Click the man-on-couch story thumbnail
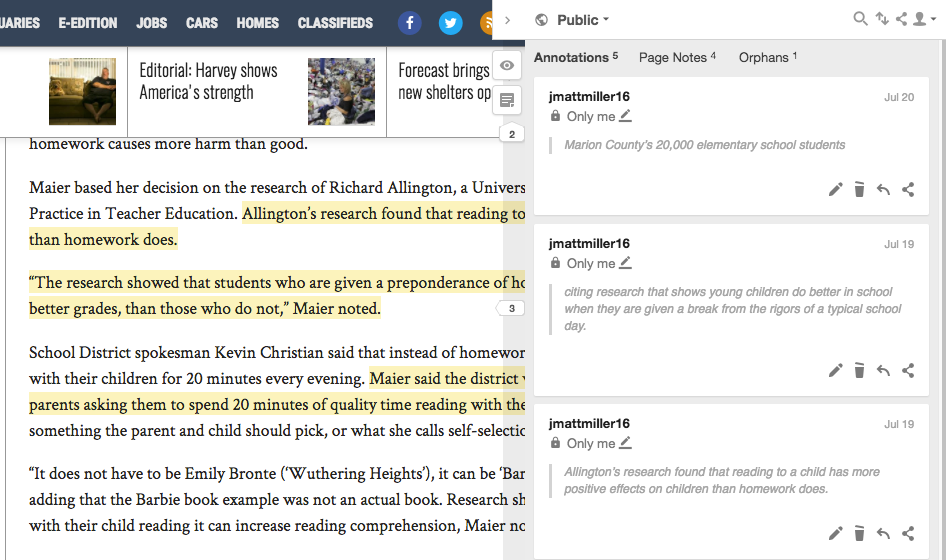Image resolution: width=946 pixels, height=560 pixels. 83,92
